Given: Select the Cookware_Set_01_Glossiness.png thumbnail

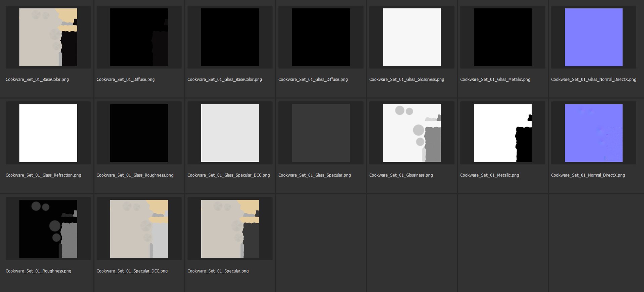Looking at the screenshot, I should point(412,133).
